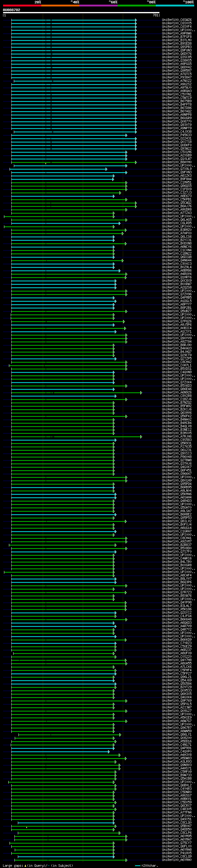Click label UniRef100_O22431
This screenshot has height=868, width=197.
[177, 139]
